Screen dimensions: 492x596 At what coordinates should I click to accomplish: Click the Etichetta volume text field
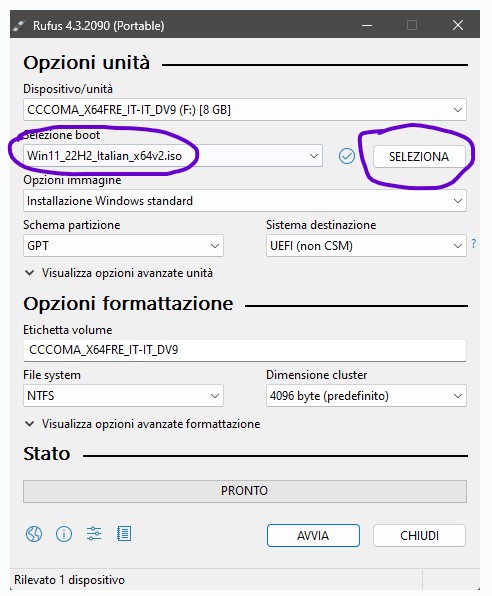245,350
